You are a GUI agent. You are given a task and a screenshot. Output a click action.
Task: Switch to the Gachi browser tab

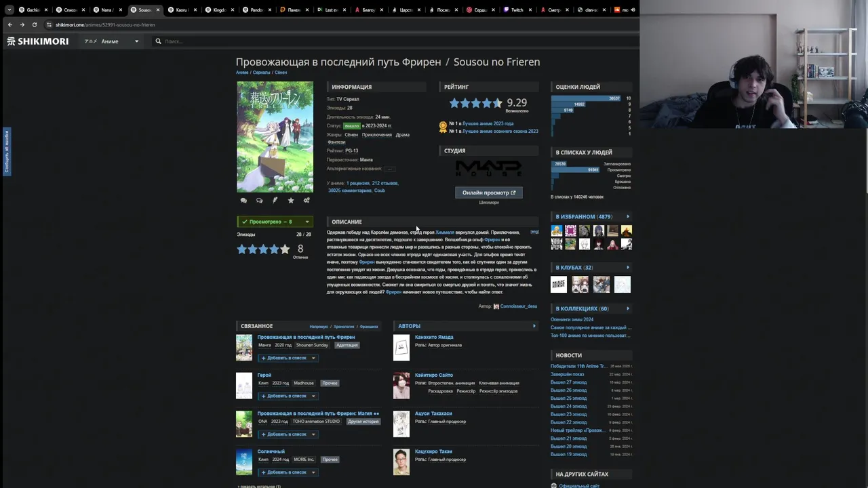coord(32,10)
